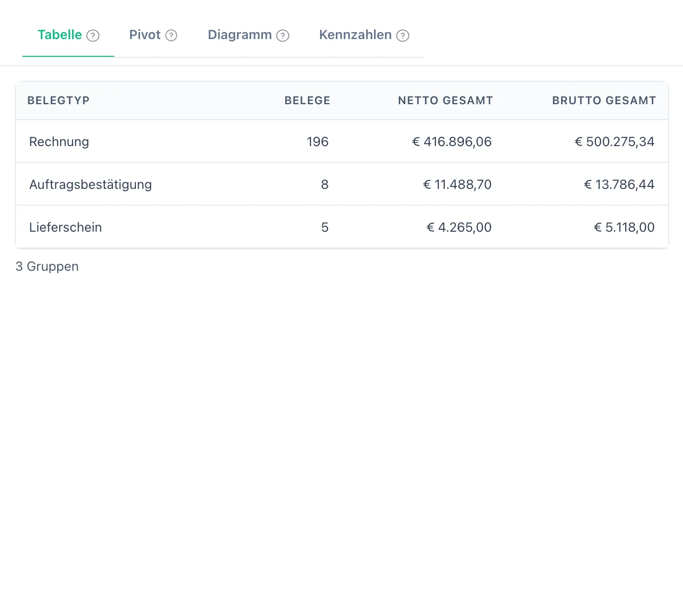Switch to the Kennzahlen tab
This screenshot has width=683, height=616.
coord(364,35)
